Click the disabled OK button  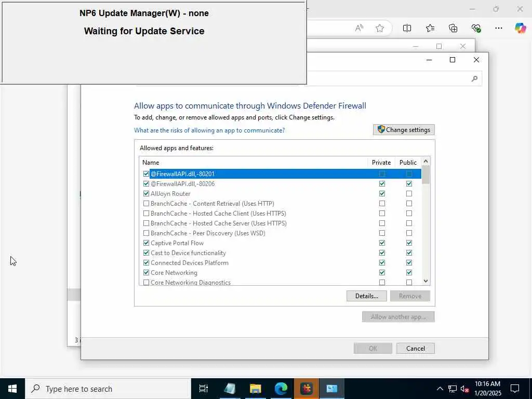coord(373,349)
